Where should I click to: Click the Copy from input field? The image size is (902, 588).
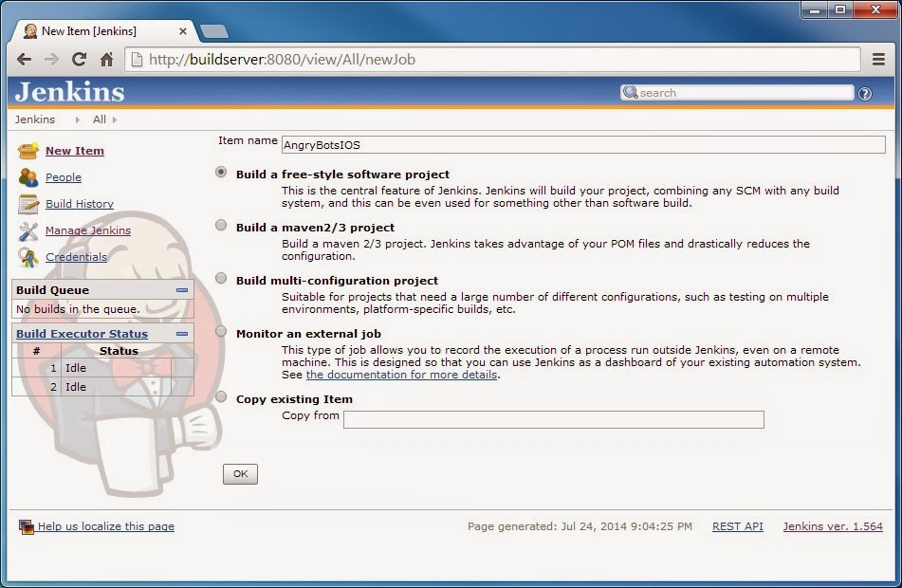click(x=553, y=419)
